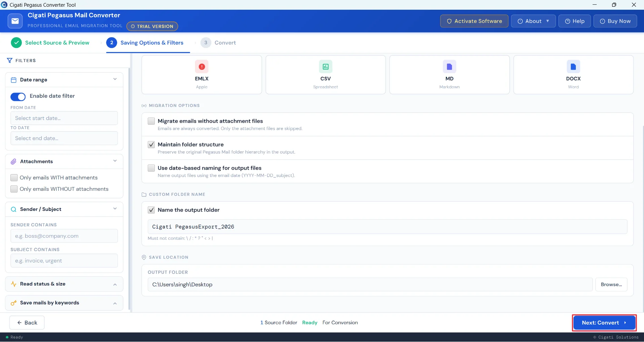Click the Attachments paperclip icon

pyautogui.click(x=14, y=162)
